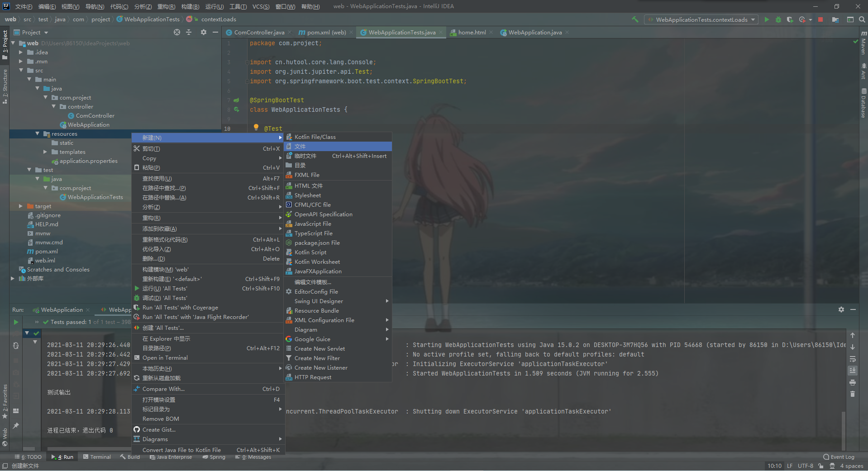Click scroll-to-end icon in Run console
868x471 pixels.
point(853,371)
